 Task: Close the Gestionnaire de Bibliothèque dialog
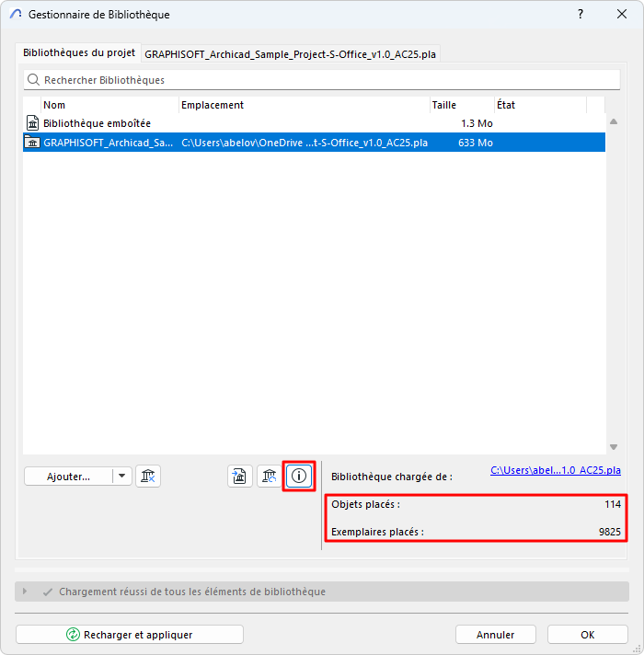[x=622, y=14]
